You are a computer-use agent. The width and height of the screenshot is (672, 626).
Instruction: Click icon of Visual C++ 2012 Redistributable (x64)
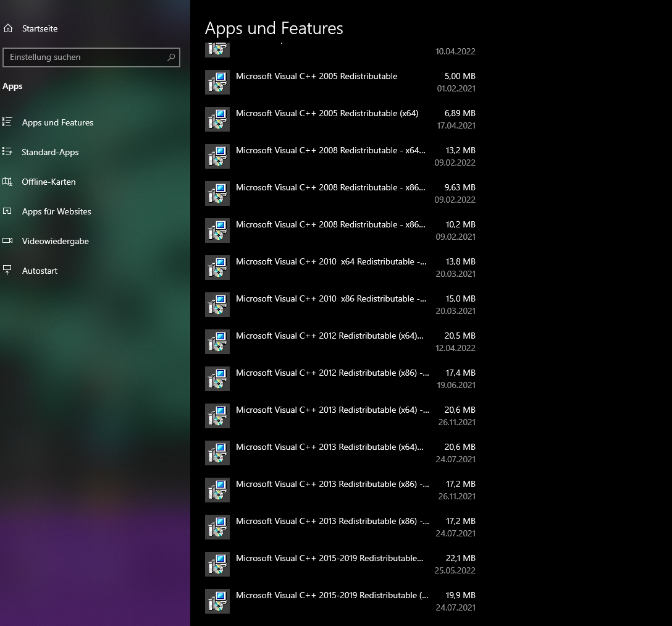(x=217, y=342)
